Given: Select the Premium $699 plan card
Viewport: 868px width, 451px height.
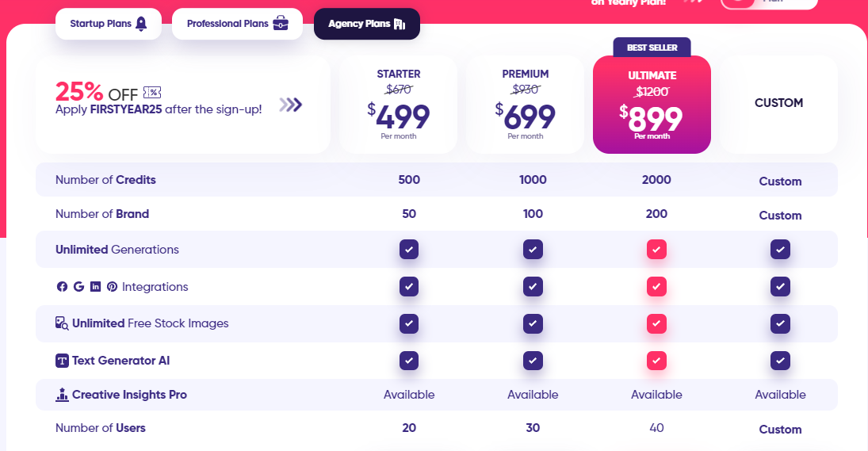Looking at the screenshot, I should (x=526, y=105).
